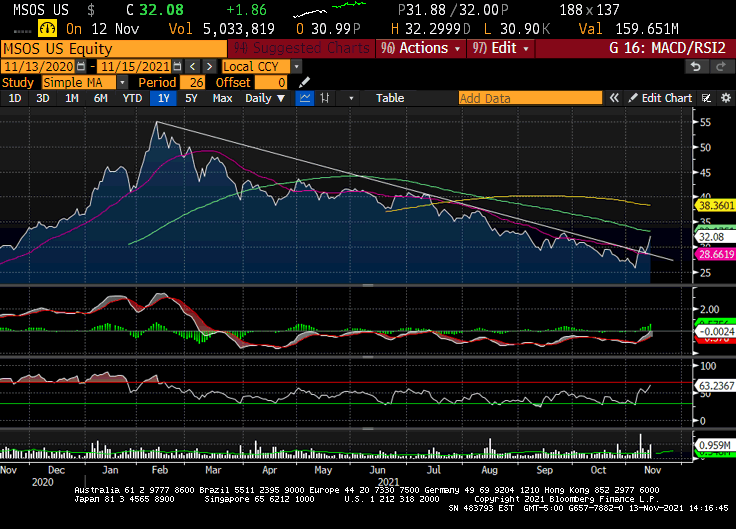This screenshot has height=529, width=736.
Task: Click the G 16: MACD/RSI2 chart title
Action: point(667,48)
